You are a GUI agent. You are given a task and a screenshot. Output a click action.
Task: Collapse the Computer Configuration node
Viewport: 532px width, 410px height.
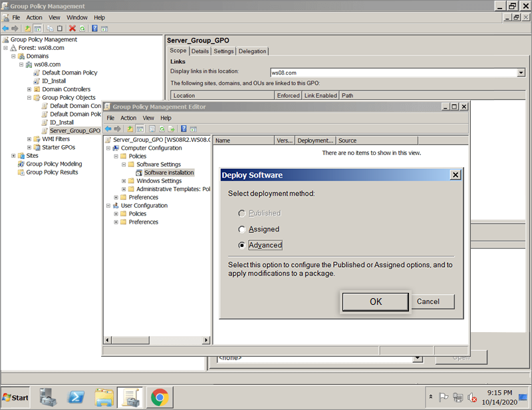click(x=108, y=148)
